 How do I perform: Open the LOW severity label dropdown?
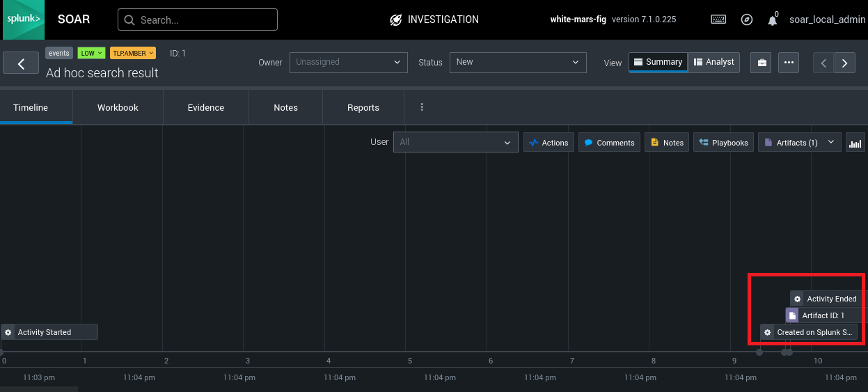[x=91, y=53]
